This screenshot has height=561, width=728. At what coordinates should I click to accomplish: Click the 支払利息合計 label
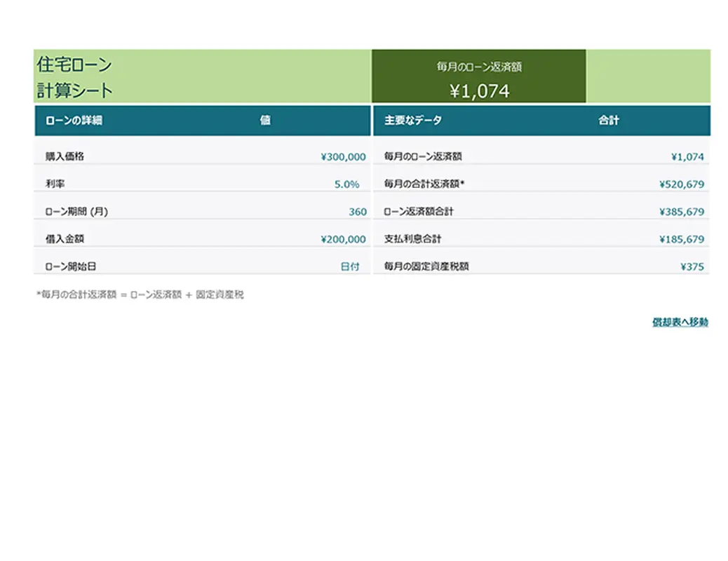[412, 239]
